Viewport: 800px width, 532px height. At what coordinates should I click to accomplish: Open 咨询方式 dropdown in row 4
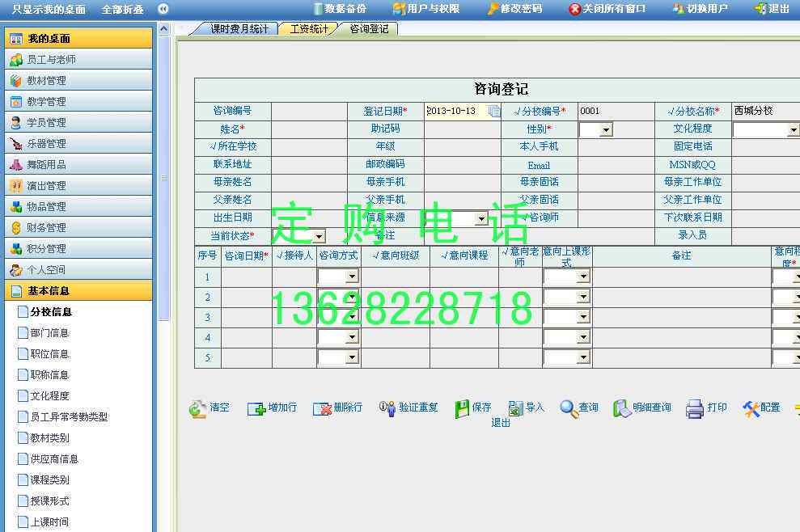(352, 336)
